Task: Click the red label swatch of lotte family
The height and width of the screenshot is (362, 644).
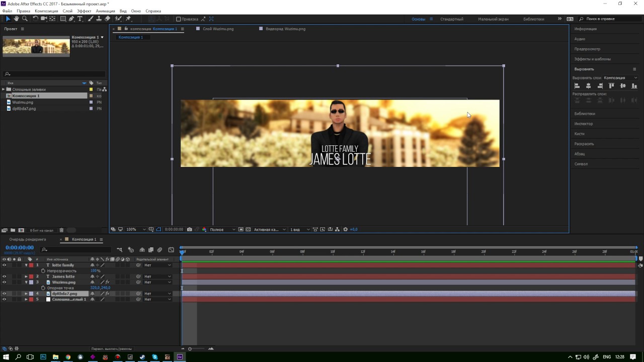Action: click(31, 265)
